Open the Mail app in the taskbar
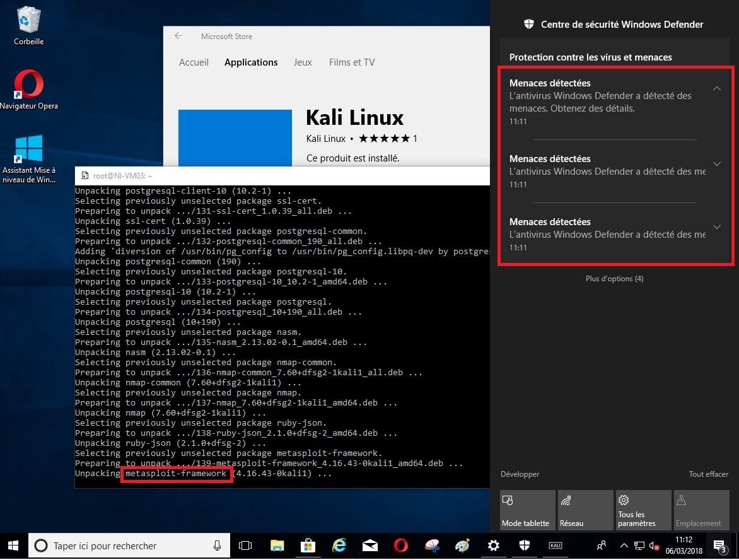This screenshot has width=739, height=560. [x=370, y=545]
